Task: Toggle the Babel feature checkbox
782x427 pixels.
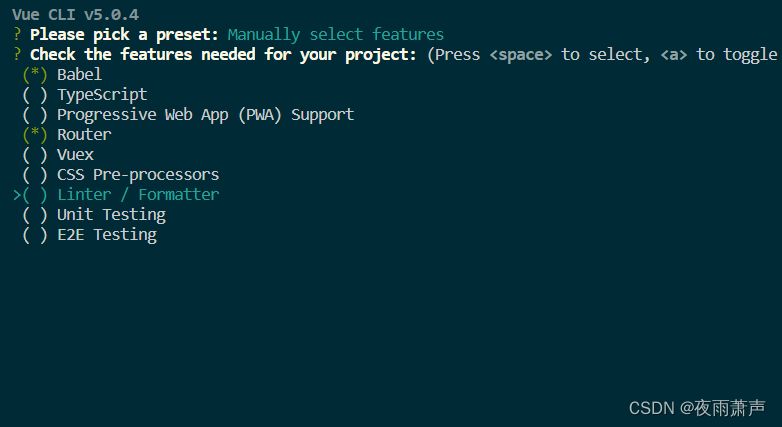Action: 34,74
